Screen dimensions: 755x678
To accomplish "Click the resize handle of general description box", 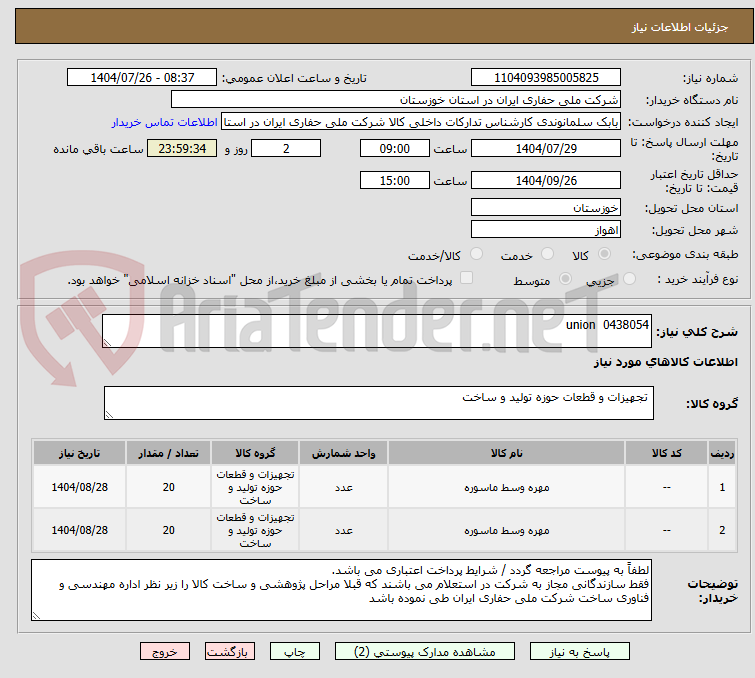I will click(107, 342).
